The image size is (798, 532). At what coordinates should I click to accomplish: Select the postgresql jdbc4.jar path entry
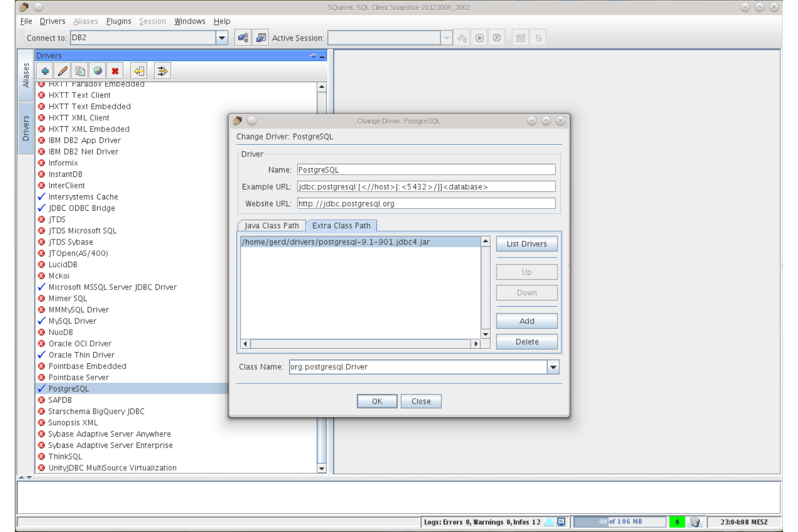pyautogui.click(x=335, y=241)
